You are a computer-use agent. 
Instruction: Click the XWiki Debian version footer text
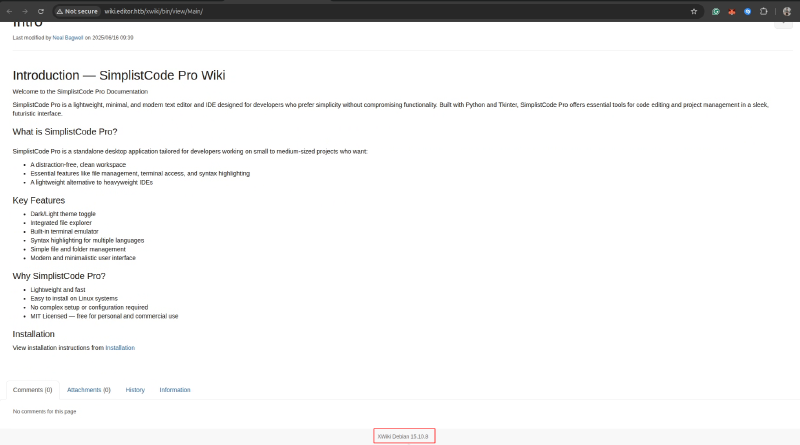click(401, 436)
